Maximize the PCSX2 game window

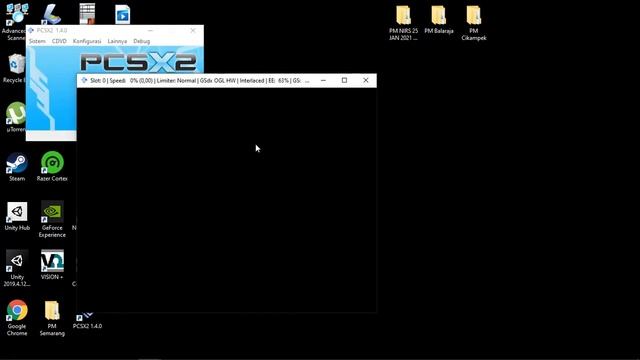(344, 80)
